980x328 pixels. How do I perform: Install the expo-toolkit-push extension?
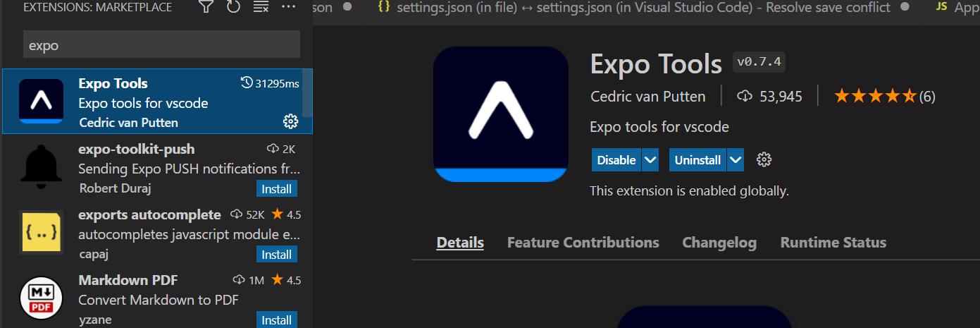[x=277, y=189]
